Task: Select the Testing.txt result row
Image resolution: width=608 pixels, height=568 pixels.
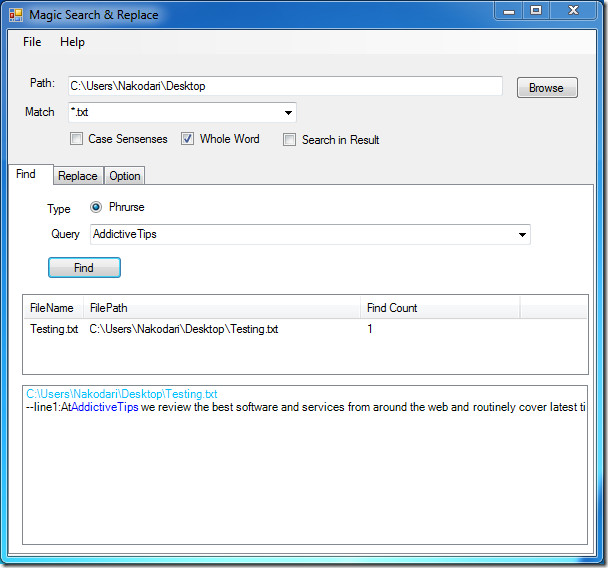Action: (x=305, y=329)
